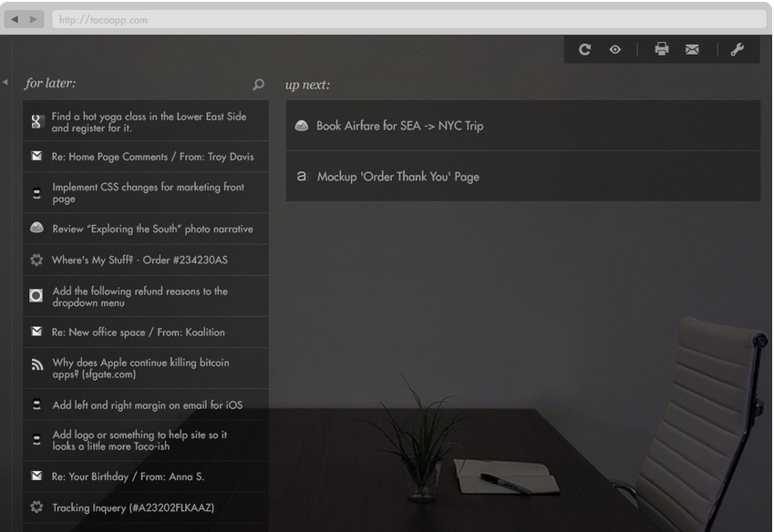The width and height of the screenshot is (774, 532).
Task: Click the printer icon in the toolbar
Action: point(662,49)
